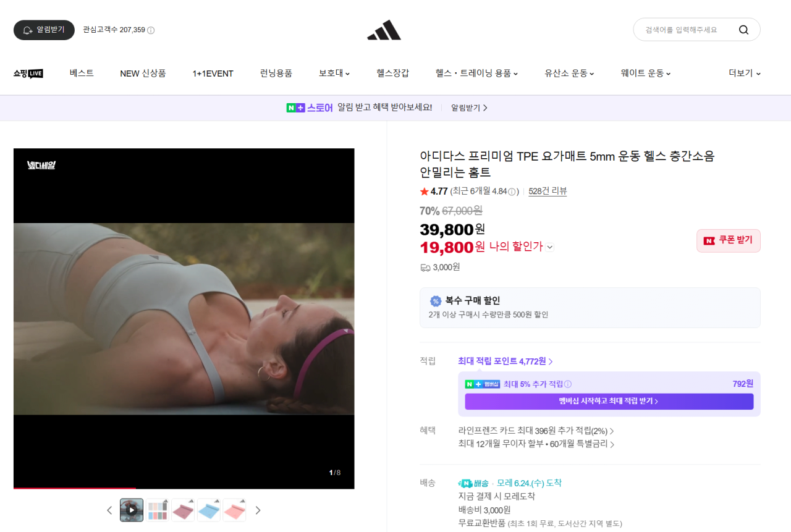Open 최대 12개월 무이자 할부 link
Viewport: 791px width, 532px height.
click(x=536, y=444)
